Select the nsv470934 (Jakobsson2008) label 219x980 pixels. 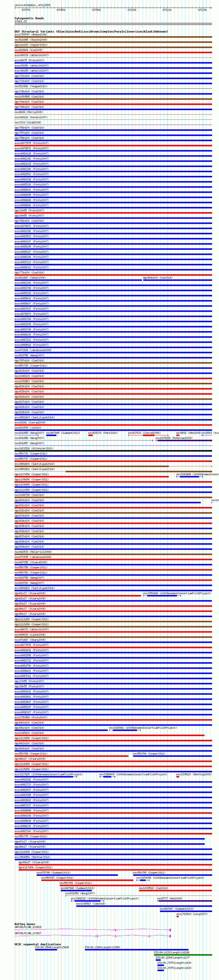tap(33, 350)
